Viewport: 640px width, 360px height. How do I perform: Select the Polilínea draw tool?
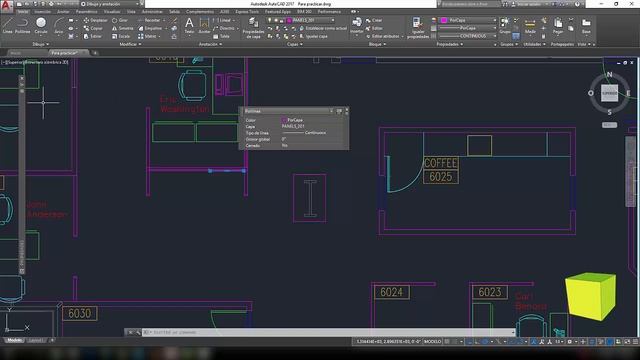coord(22,25)
